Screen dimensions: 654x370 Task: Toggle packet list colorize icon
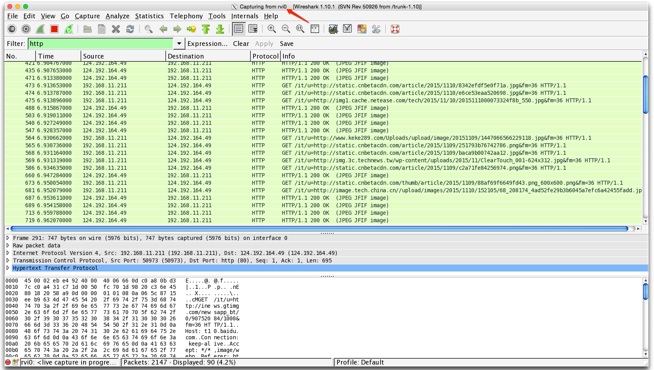click(x=239, y=29)
